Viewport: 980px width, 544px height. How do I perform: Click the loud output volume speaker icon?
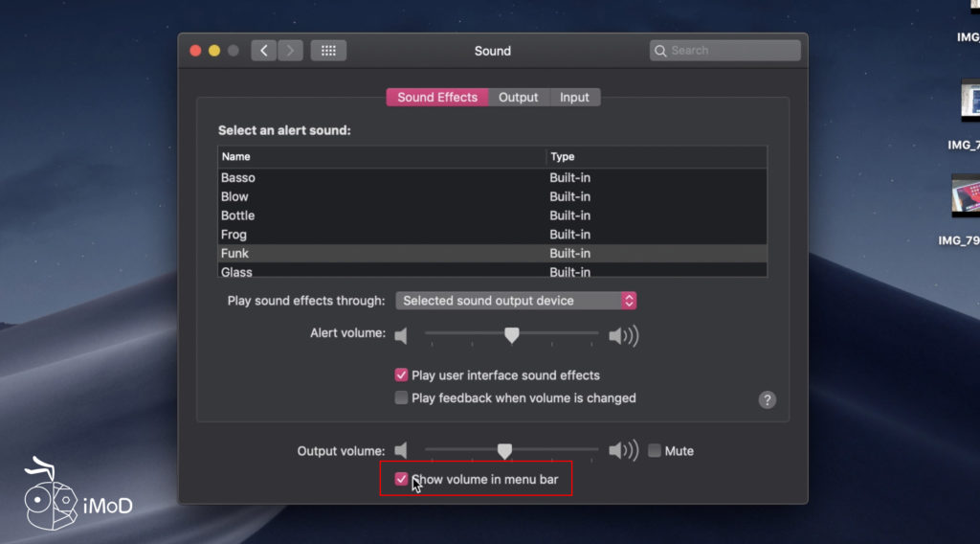[624, 450]
